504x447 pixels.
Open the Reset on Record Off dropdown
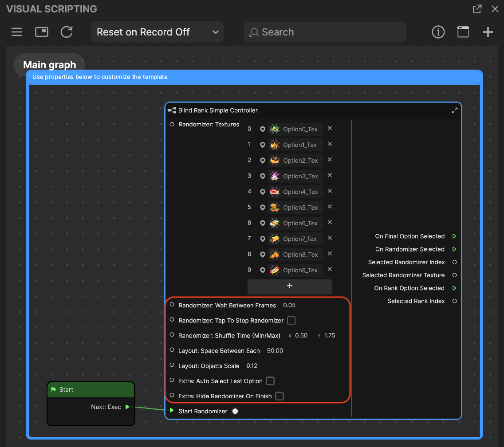pos(157,32)
